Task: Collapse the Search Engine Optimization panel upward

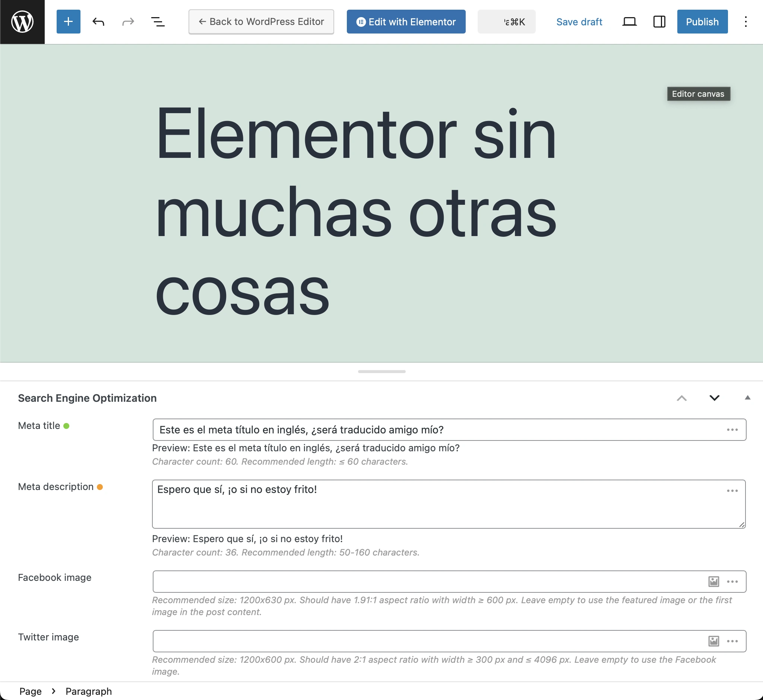Action: tap(682, 398)
